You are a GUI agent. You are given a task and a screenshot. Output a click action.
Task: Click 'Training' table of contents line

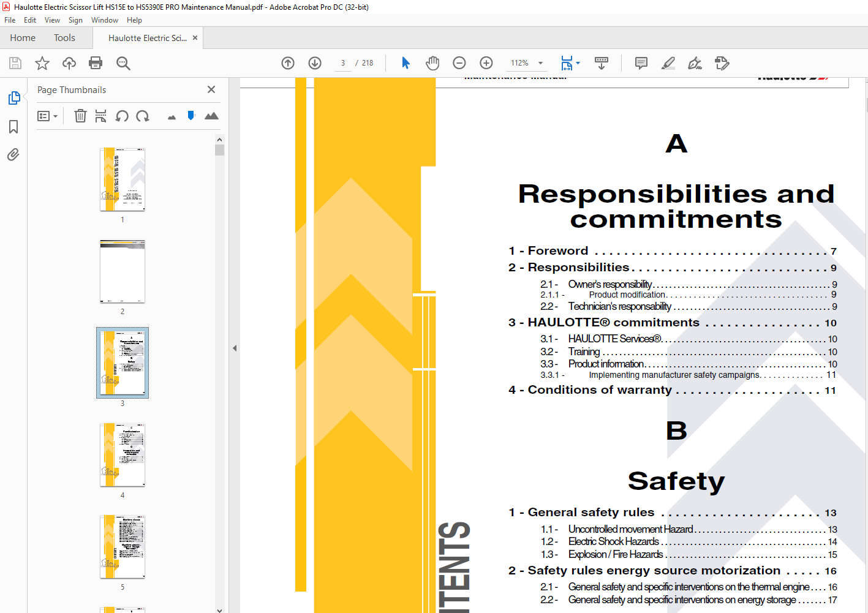tap(689, 352)
